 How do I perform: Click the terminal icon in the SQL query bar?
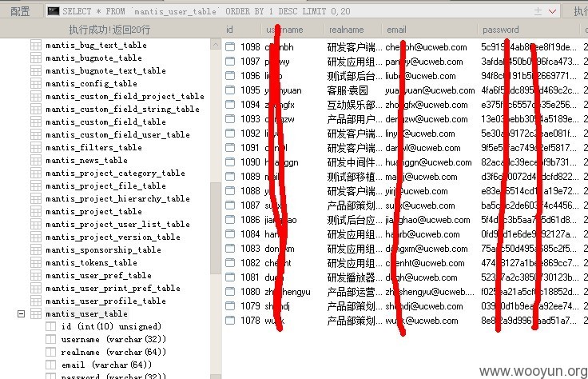[x=54, y=11]
